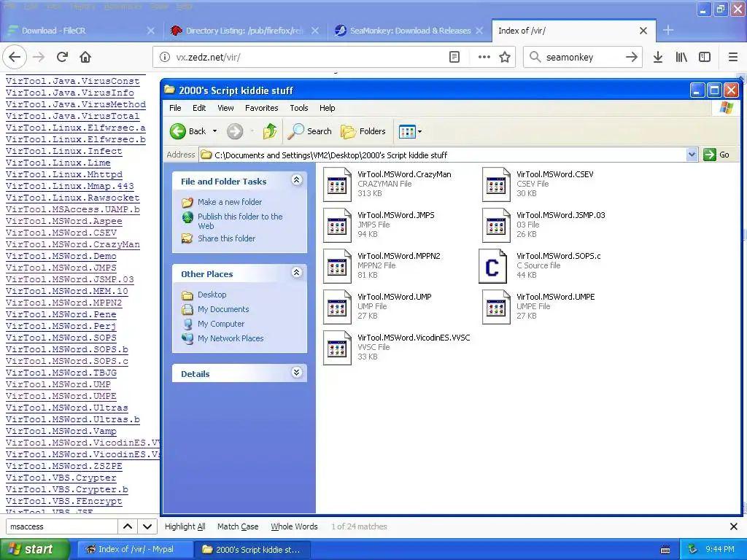Screen dimensions: 747x560
Task: Open the Favorites menu in Explorer
Action: tap(262, 108)
